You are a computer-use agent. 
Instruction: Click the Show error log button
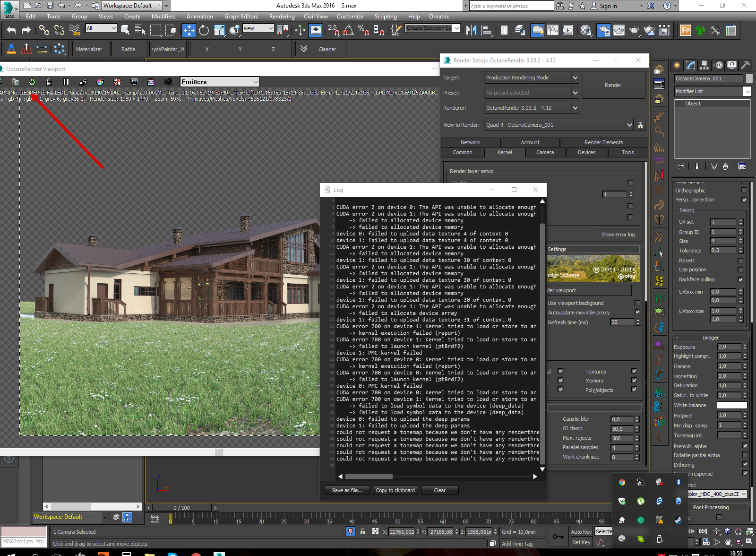[618, 235]
